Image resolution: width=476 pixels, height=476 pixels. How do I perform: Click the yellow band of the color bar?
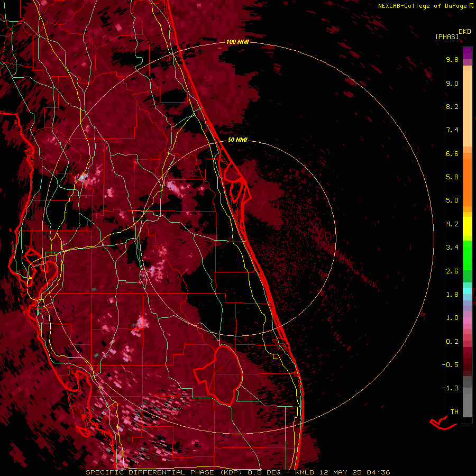[467, 226]
